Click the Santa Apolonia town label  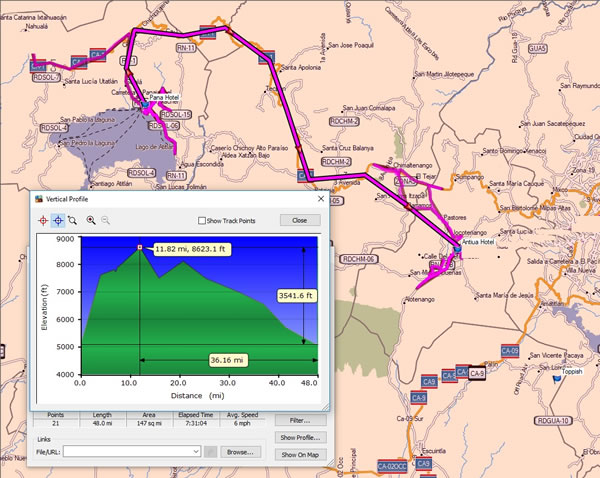301,67
